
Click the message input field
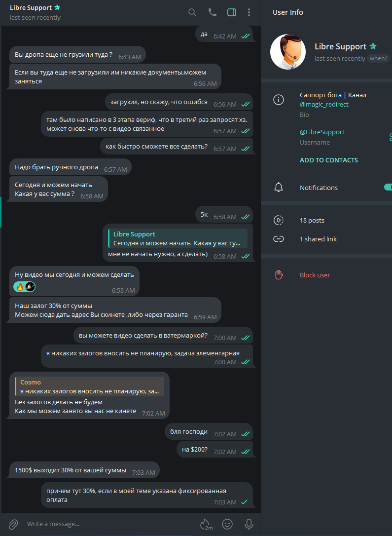108,524
